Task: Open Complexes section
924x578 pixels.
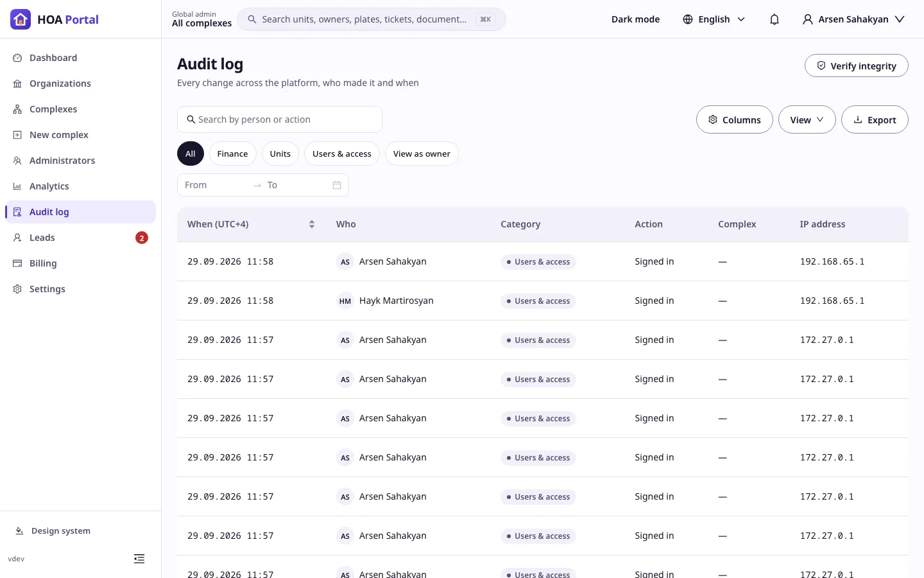Action: [80, 109]
